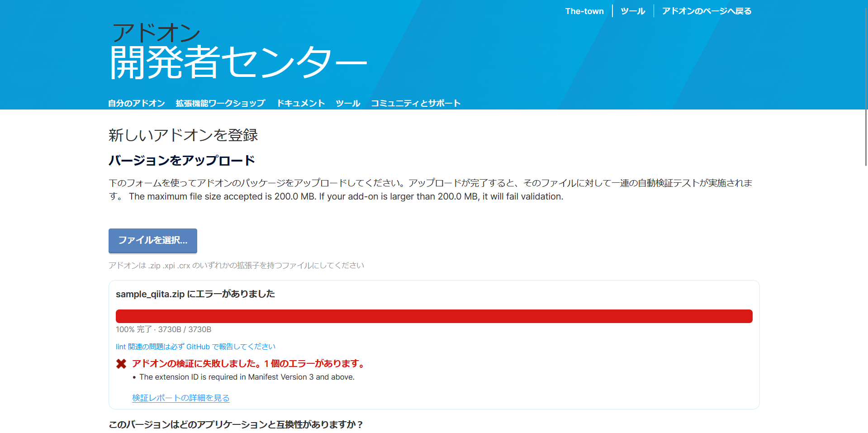
Task: Click the sample_qiita.zip error heading
Action: (x=195, y=294)
